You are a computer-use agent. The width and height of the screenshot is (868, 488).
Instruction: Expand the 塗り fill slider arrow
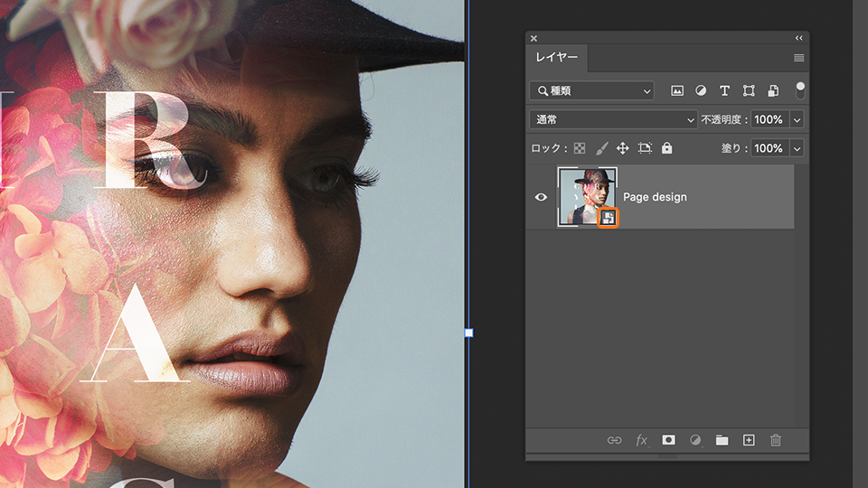797,148
